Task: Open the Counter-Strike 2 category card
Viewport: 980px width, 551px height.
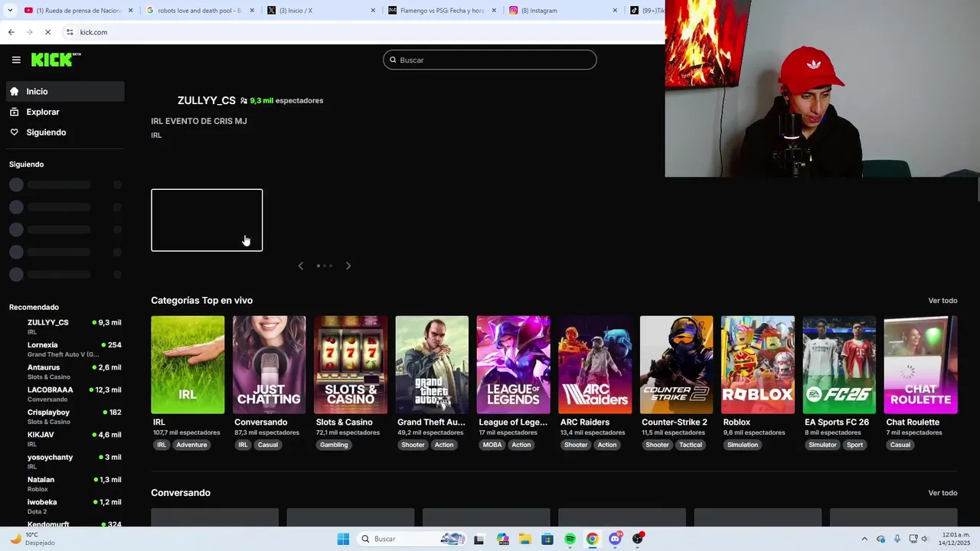Action: (x=676, y=365)
